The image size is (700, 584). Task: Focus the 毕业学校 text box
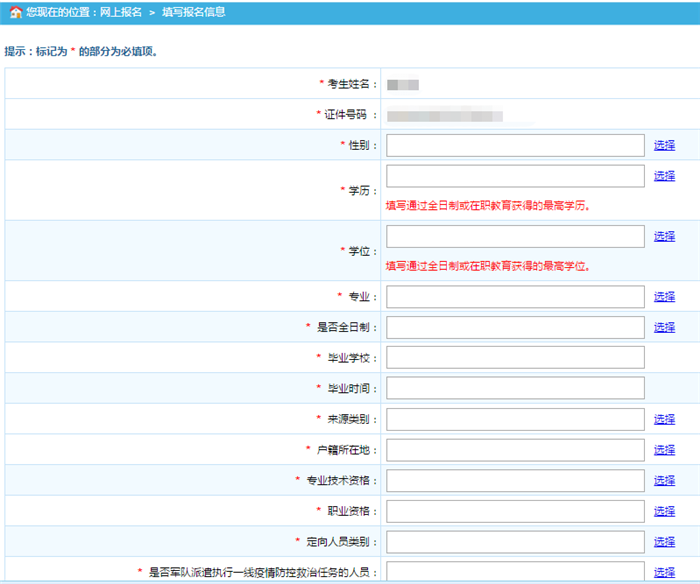pyautogui.click(x=515, y=358)
